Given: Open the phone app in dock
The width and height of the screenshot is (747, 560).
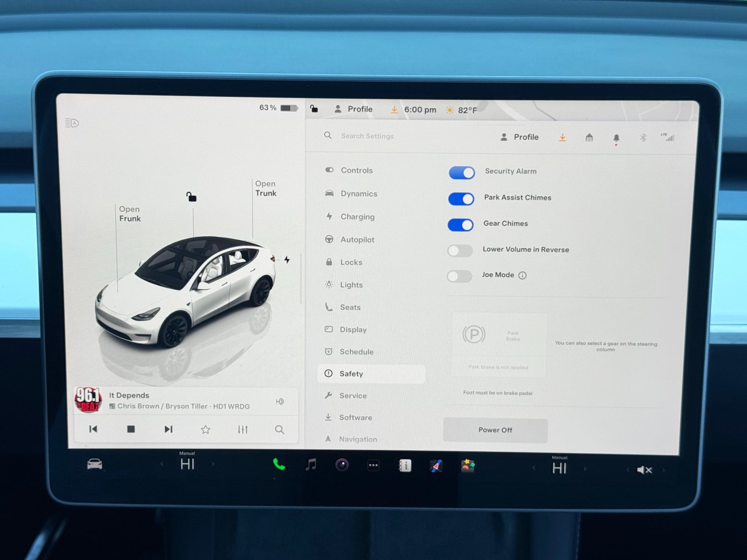Looking at the screenshot, I should coord(279,464).
